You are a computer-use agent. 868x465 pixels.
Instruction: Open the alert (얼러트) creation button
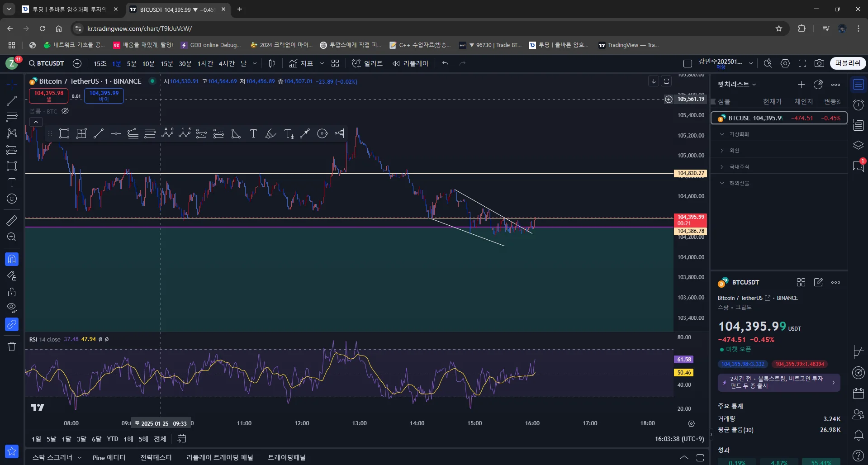click(367, 63)
